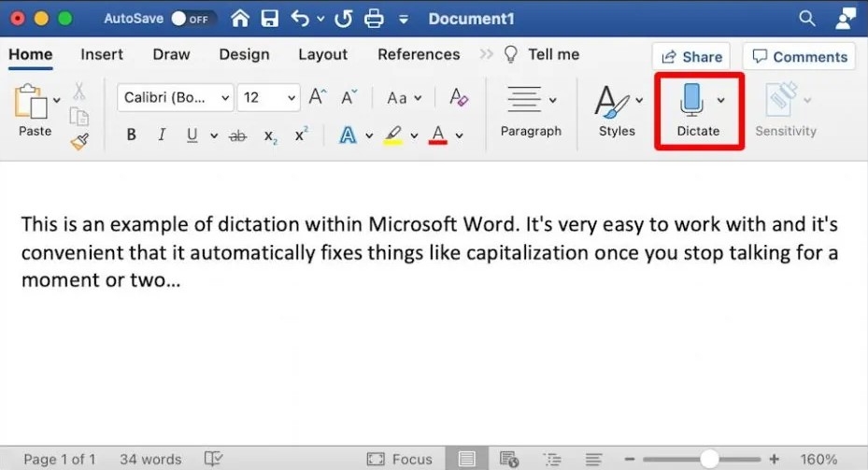This screenshot has width=868, height=470.
Task: Select the Format Painter brush
Action: (x=79, y=141)
